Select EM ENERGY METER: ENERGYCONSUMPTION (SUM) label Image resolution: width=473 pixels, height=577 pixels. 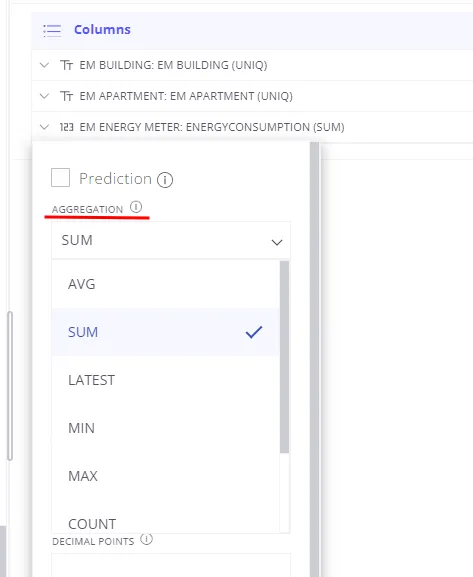212,127
